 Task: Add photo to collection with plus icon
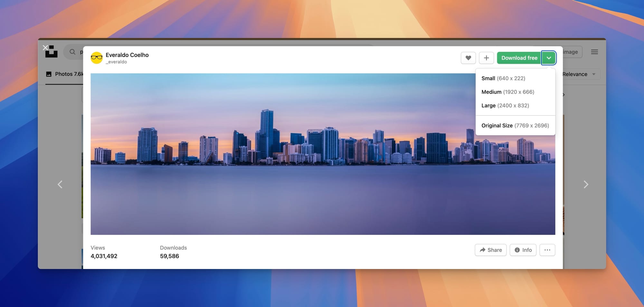486,58
